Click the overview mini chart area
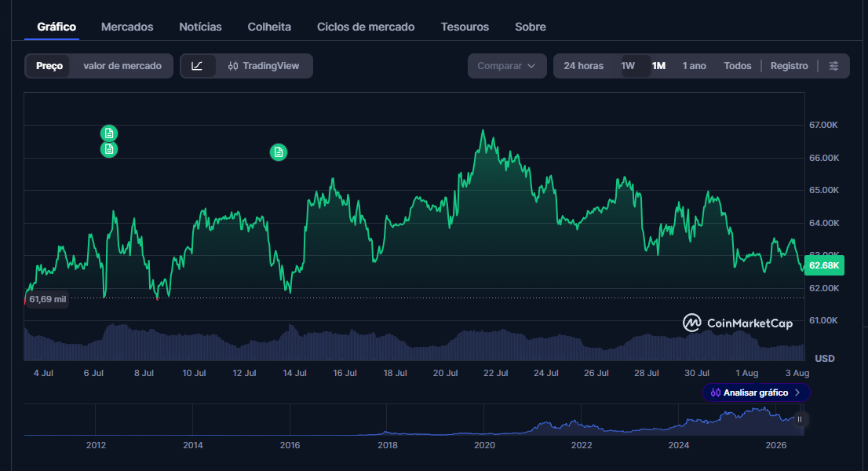This screenshot has height=471, width=868. pos(414,421)
